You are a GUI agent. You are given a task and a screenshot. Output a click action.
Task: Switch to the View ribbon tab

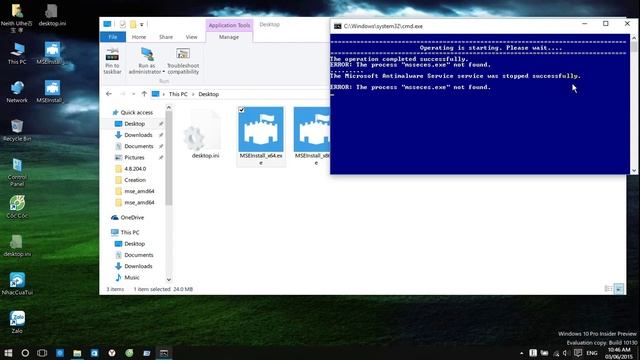[x=191, y=37]
